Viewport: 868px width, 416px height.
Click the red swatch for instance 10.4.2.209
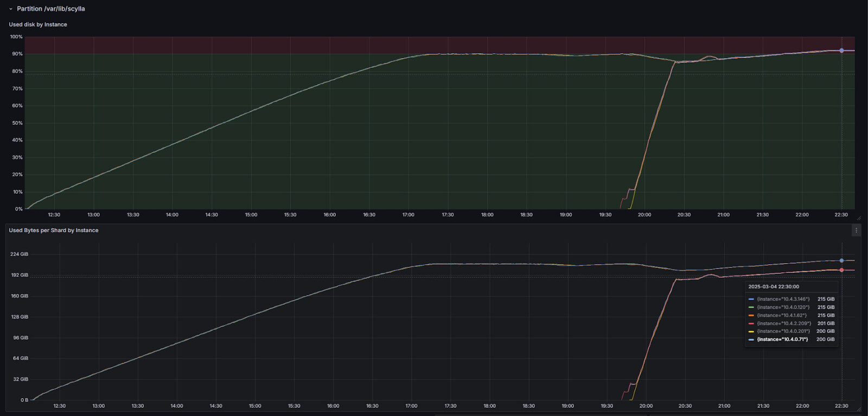[x=751, y=323]
